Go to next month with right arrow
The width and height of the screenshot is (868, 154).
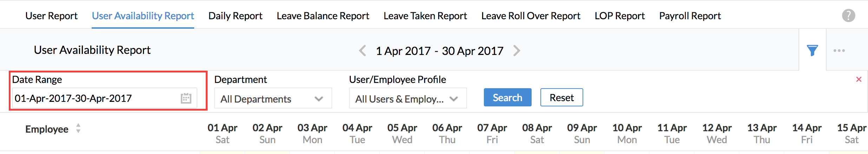pos(517,51)
